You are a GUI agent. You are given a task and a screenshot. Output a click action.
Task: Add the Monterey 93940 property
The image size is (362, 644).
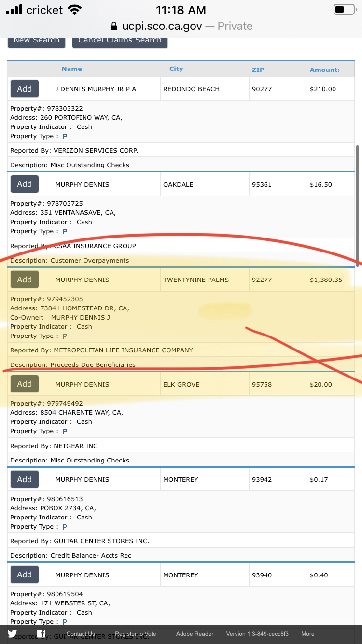pos(25,574)
